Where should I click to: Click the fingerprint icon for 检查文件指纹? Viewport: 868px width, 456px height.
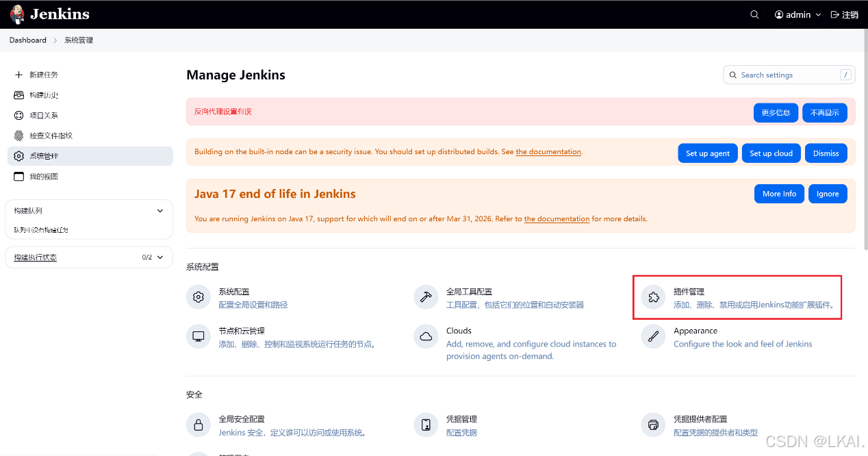click(18, 136)
